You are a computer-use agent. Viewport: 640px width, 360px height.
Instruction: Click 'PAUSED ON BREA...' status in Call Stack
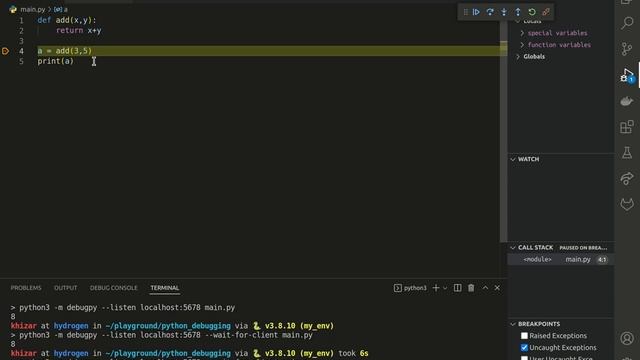pyautogui.click(x=583, y=248)
